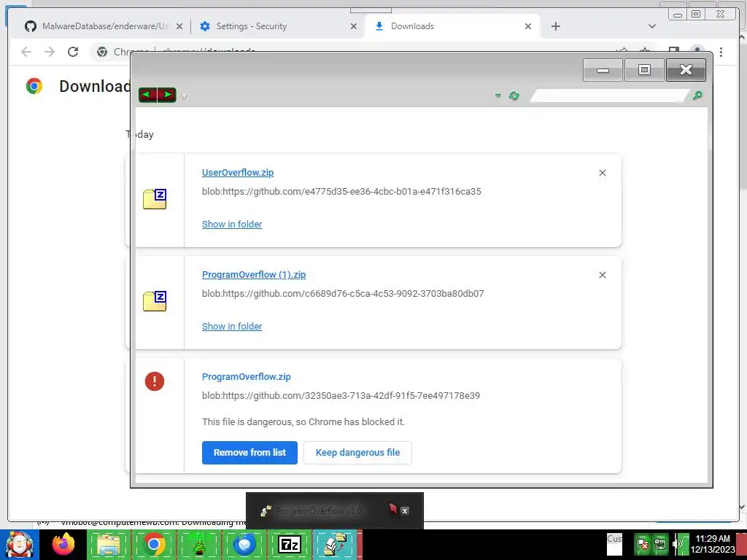Click Keep dangerous file button

[x=357, y=452]
